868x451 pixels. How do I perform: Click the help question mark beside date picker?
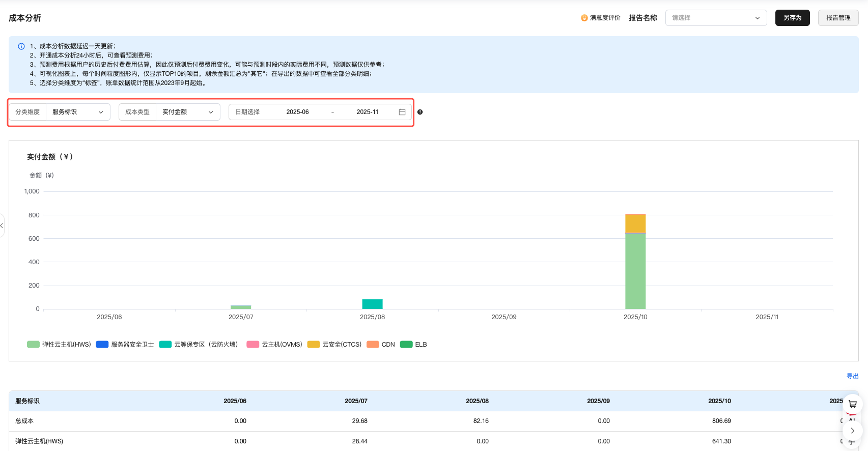pyautogui.click(x=420, y=112)
